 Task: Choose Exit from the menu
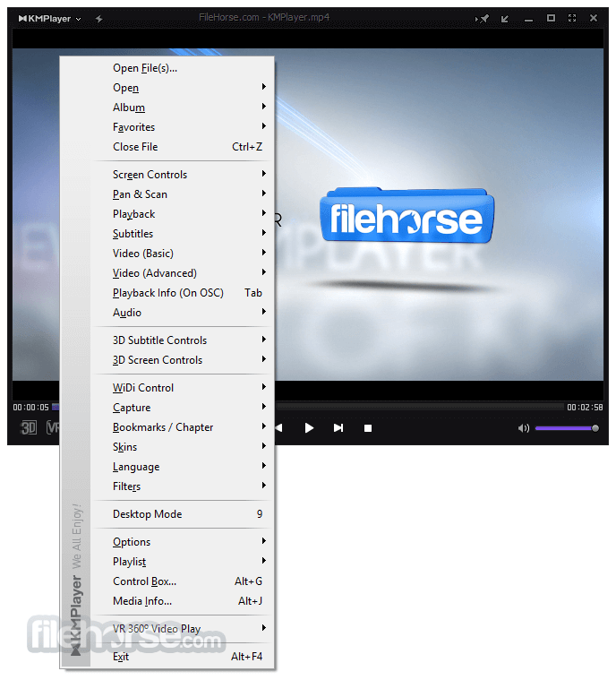tap(183, 657)
